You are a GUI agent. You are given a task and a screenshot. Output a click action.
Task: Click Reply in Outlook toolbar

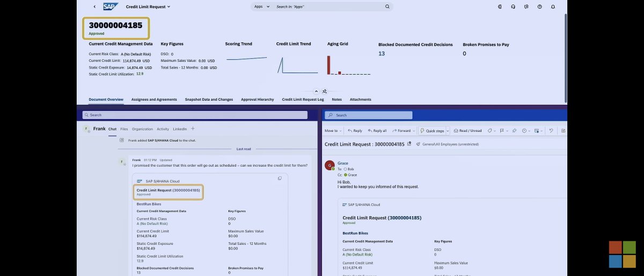355,130
